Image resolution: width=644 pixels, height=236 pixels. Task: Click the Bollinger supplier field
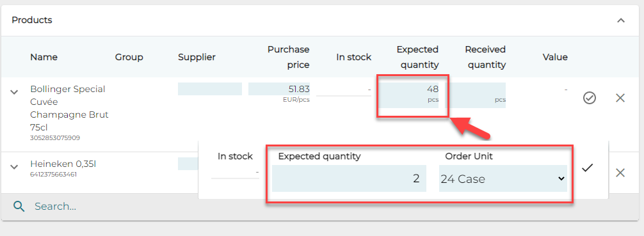click(210, 89)
